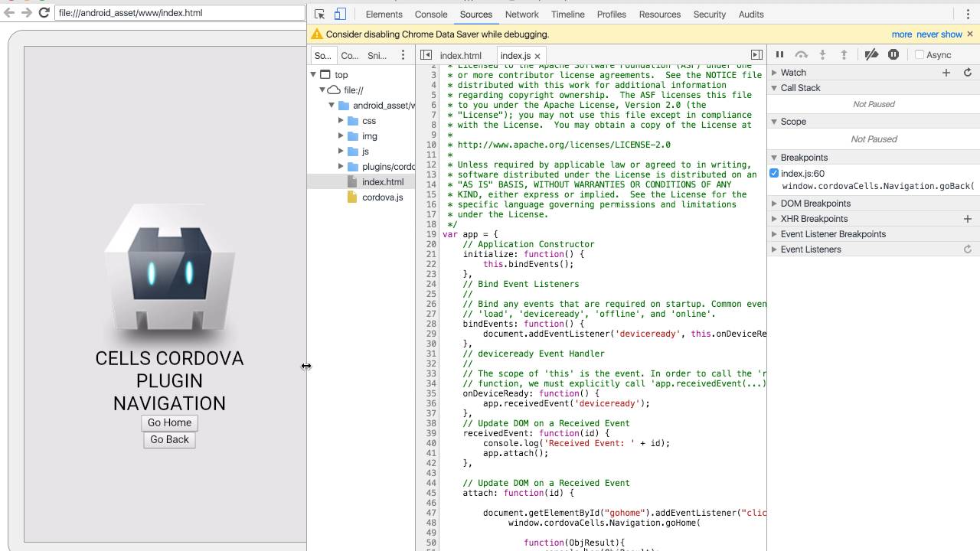The image size is (980, 551).
Task: Toggle device toolbar mode icon
Action: click(x=340, y=14)
